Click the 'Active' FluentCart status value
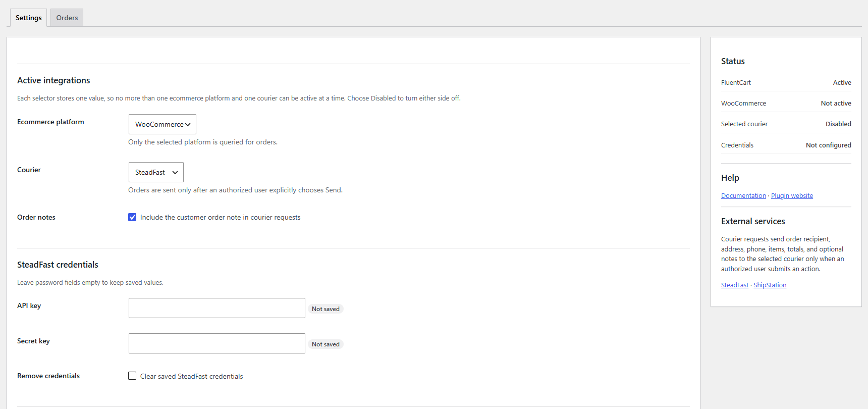Viewport: 868px width, 409px height. tap(842, 83)
